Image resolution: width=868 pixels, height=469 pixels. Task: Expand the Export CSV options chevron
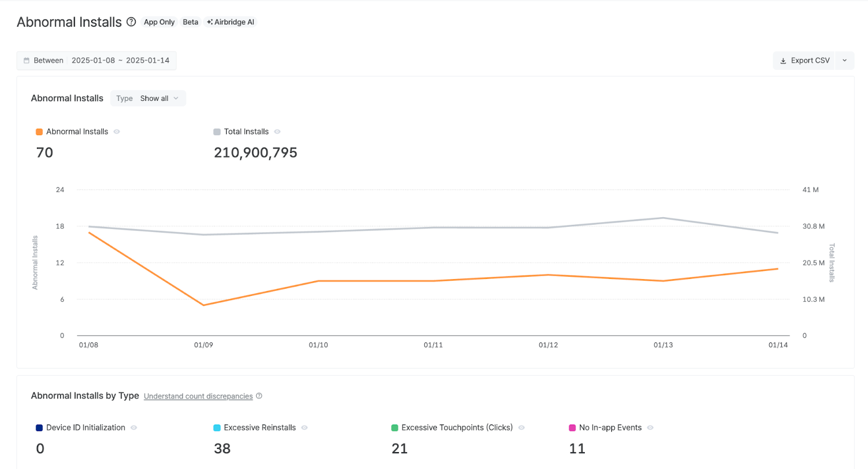844,61
